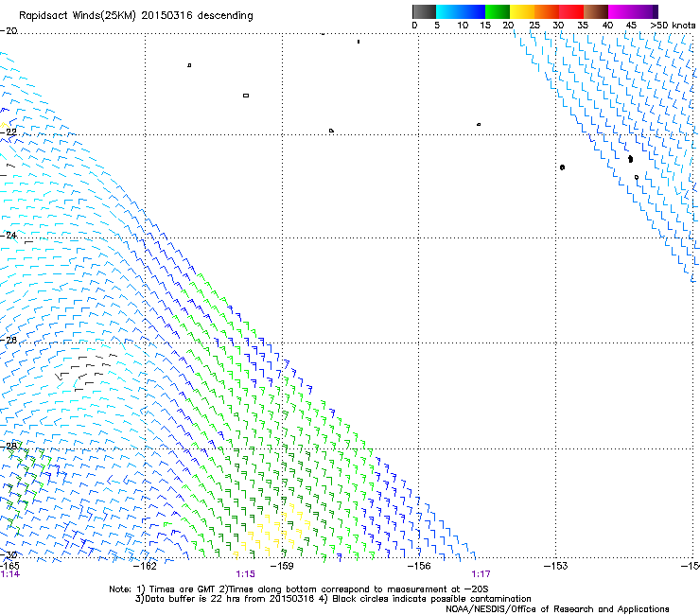The image size is (700, 615).
Task: Pick the magenta 40-45 knots legend swatch
Action: click(x=621, y=11)
